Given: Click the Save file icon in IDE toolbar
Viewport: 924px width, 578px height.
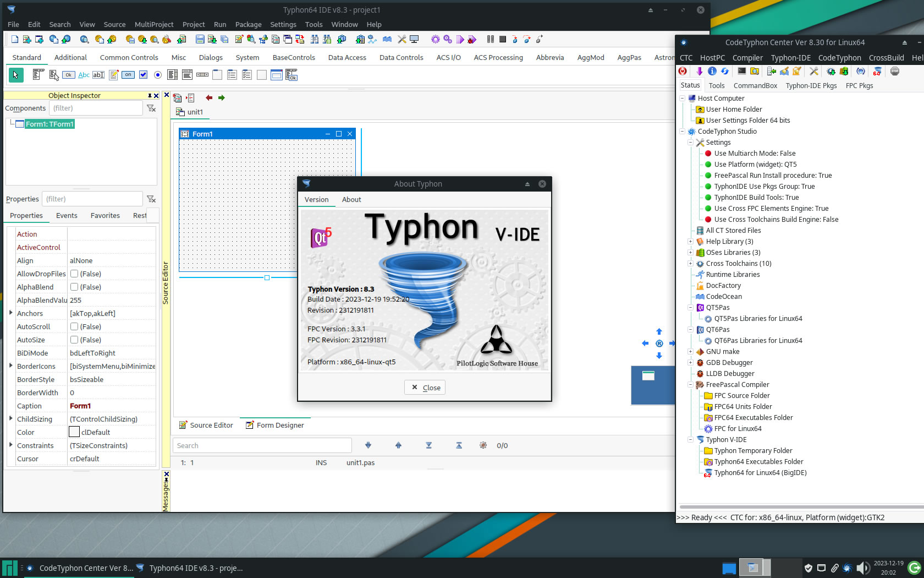Looking at the screenshot, I should [x=200, y=40].
